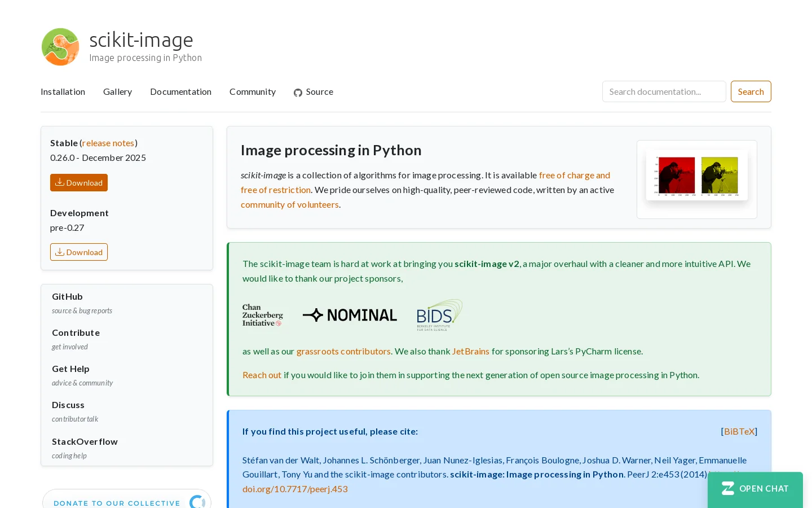Image resolution: width=812 pixels, height=508 pixels.
Task: Click Donate to our collective banner
Action: [x=127, y=500]
